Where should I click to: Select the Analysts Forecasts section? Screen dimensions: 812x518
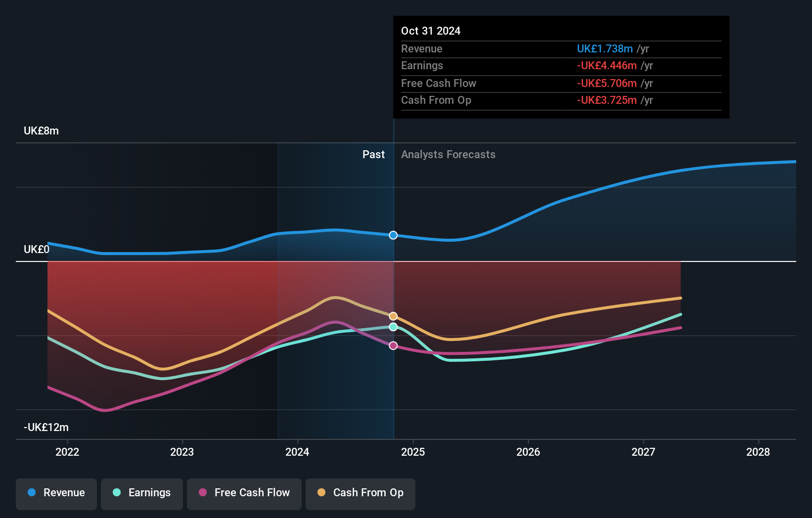[x=448, y=154]
